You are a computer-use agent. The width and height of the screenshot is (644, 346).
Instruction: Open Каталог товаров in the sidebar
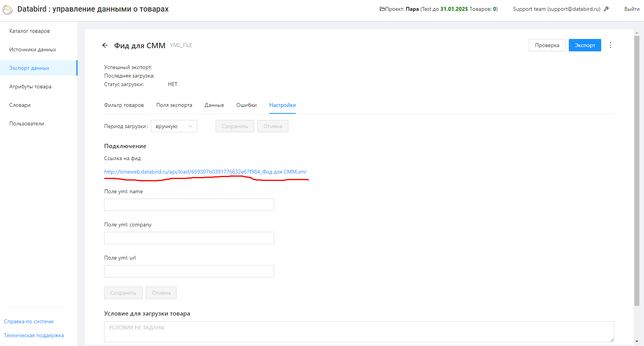[x=30, y=31]
